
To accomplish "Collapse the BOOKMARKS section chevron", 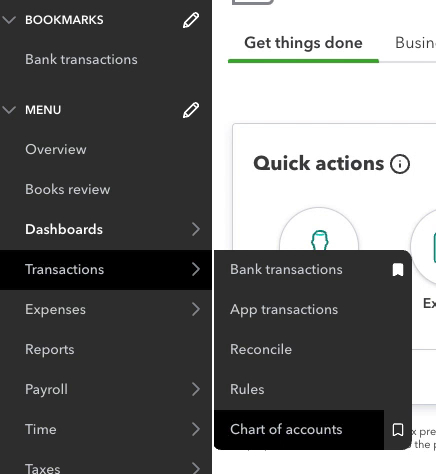I will coord(9,20).
